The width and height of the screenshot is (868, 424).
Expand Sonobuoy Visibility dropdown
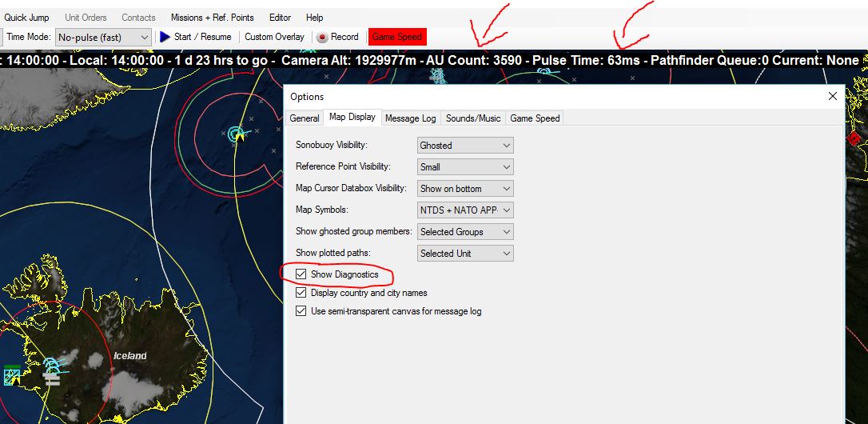click(x=465, y=146)
